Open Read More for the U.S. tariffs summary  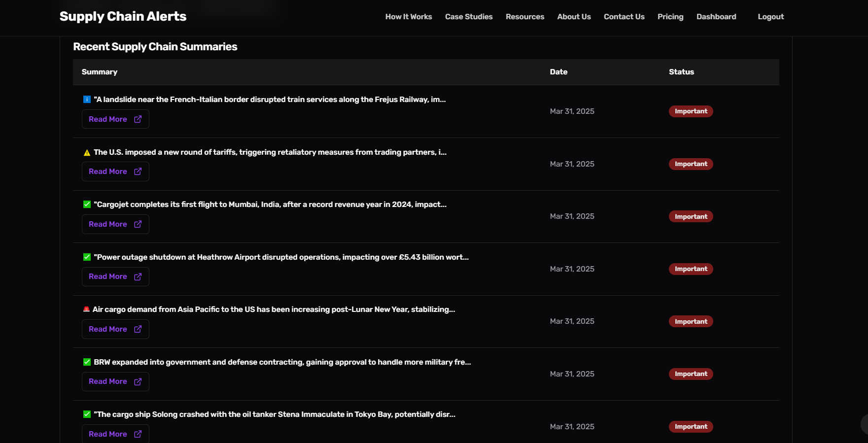(115, 171)
